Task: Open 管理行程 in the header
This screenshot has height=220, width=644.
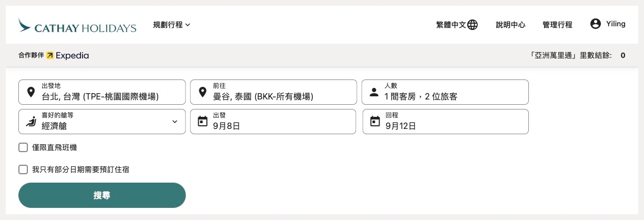Action: tap(557, 25)
